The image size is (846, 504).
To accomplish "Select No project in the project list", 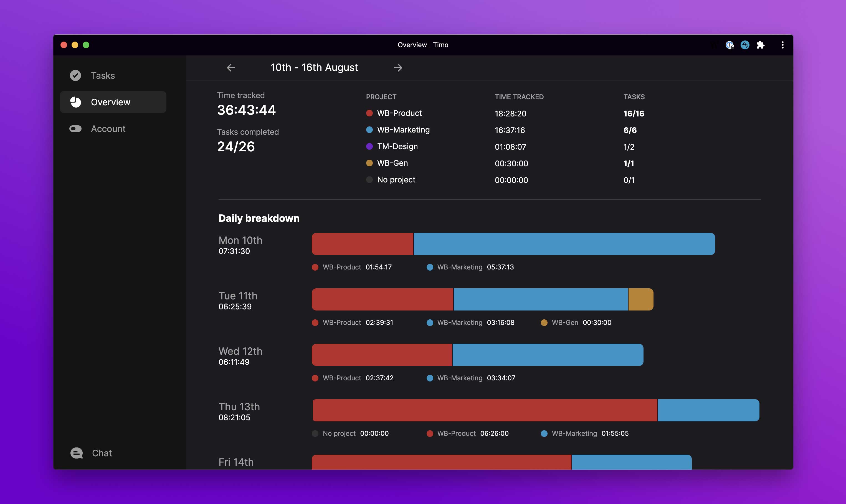I will pos(396,180).
